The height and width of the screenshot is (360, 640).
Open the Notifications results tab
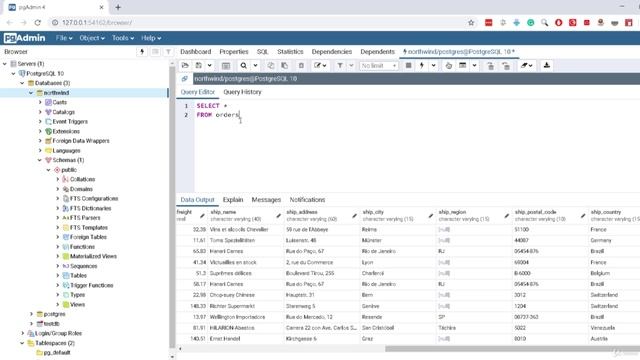307,200
